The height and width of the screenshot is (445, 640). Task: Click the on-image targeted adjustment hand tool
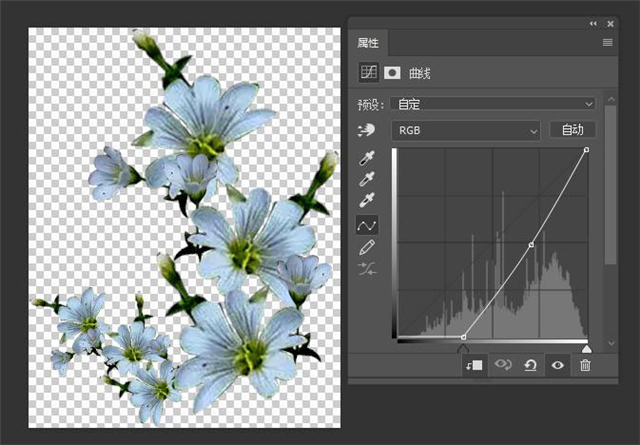(367, 130)
